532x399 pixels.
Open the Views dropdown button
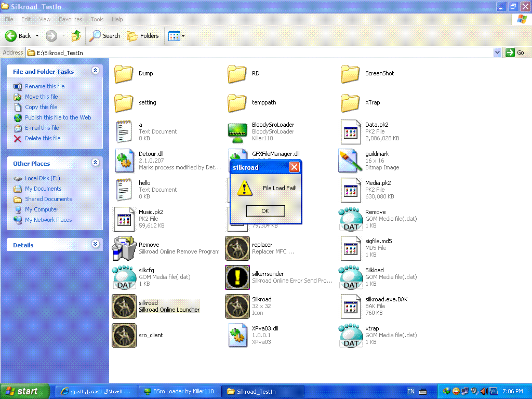pyautogui.click(x=177, y=36)
